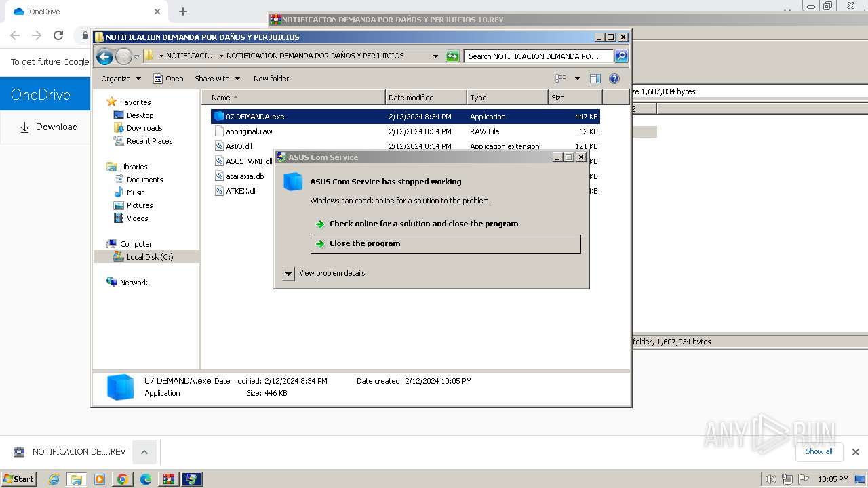Sort by Name column header
The width and height of the screenshot is (868, 488).
(x=294, y=98)
